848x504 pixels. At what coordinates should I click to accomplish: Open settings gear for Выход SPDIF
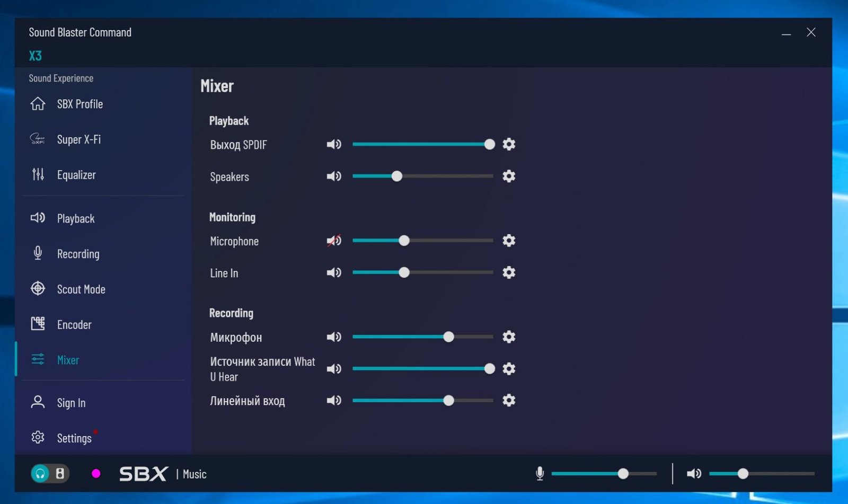pyautogui.click(x=509, y=144)
